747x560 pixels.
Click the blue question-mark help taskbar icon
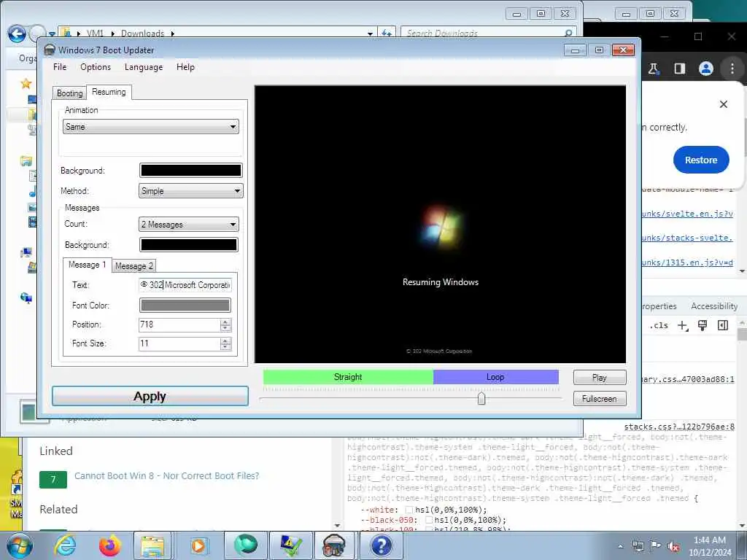tap(381, 545)
